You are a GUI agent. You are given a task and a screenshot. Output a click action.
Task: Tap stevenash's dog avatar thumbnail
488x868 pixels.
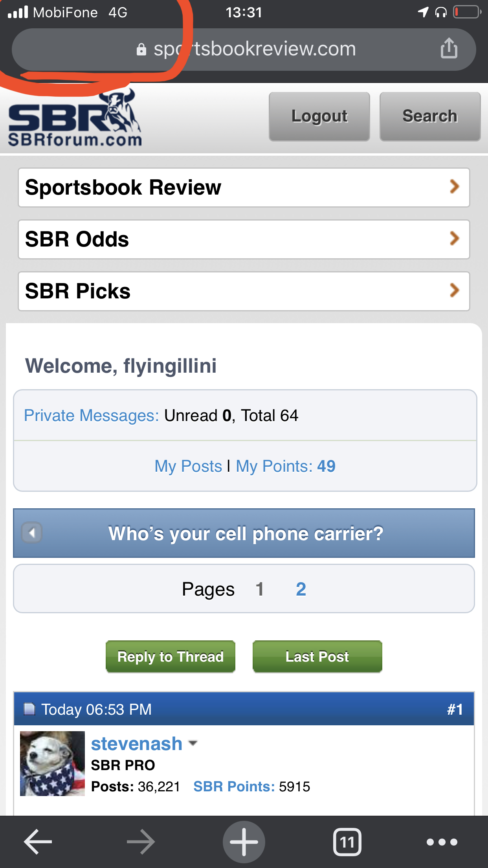(52, 763)
